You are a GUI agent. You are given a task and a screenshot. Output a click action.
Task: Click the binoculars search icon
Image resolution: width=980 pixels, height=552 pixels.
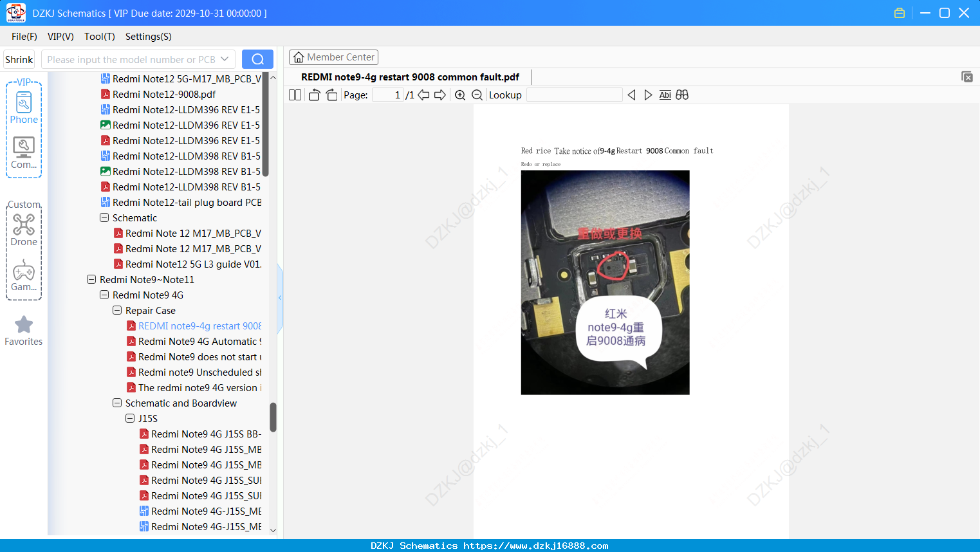(x=682, y=95)
